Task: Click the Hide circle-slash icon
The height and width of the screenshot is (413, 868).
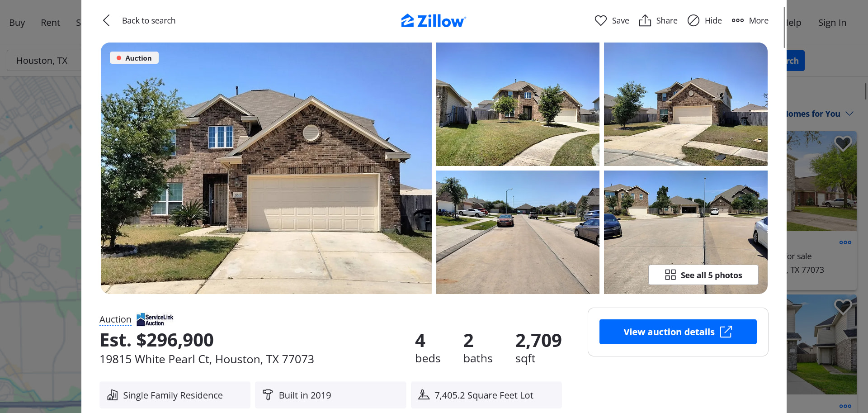Action: coord(693,20)
